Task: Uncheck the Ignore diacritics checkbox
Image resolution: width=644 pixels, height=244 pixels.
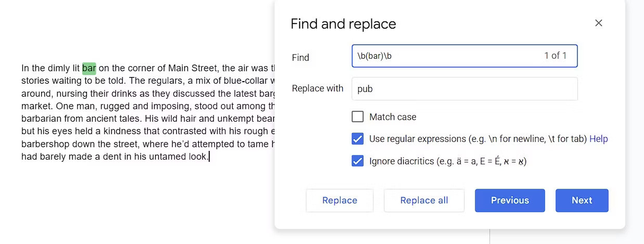Action: tap(357, 161)
